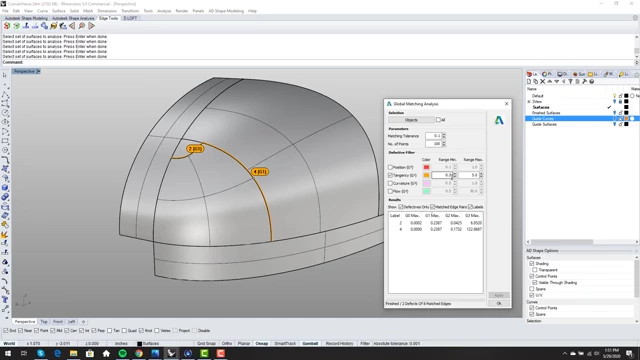Toggle the Curvature (G2) defect filter checkbox
This screenshot has height=360, width=640.
coord(390,183)
